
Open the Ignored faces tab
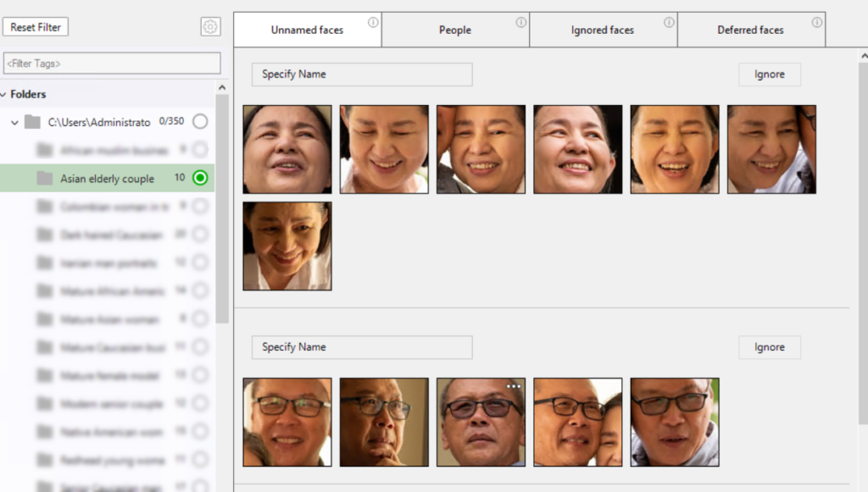602,30
